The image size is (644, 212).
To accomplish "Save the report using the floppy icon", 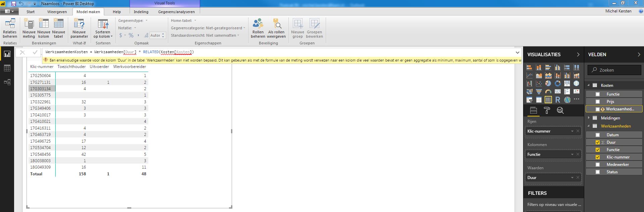I will [x=13, y=3].
